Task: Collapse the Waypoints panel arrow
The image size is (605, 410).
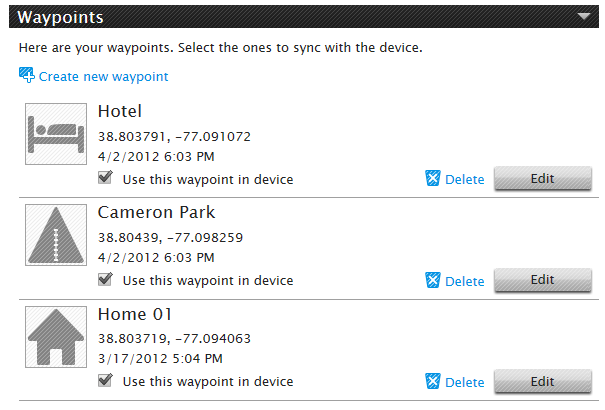Action: pos(584,16)
